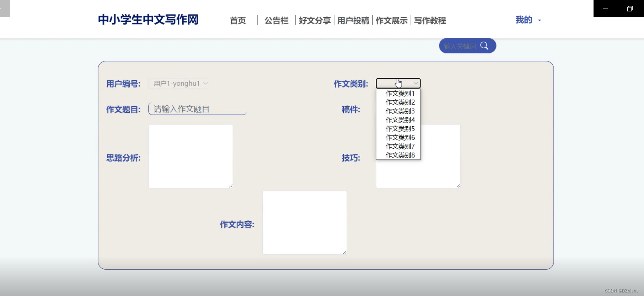Select 作文类别3 from the list
644x296 pixels.
pos(398,111)
